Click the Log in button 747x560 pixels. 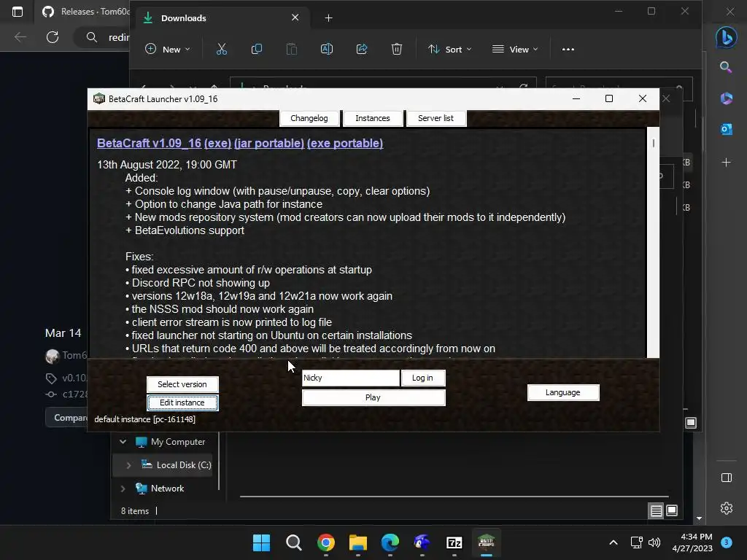click(422, 378)
